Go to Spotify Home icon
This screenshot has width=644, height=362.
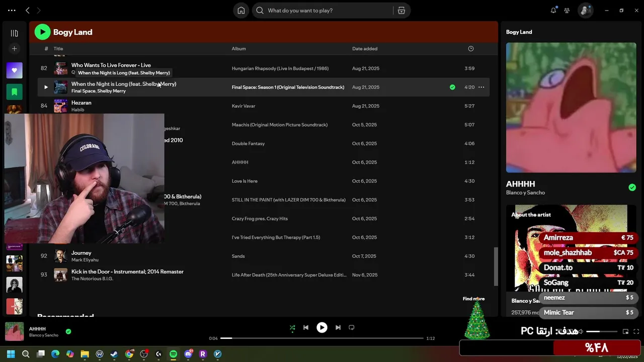point(241,10)
